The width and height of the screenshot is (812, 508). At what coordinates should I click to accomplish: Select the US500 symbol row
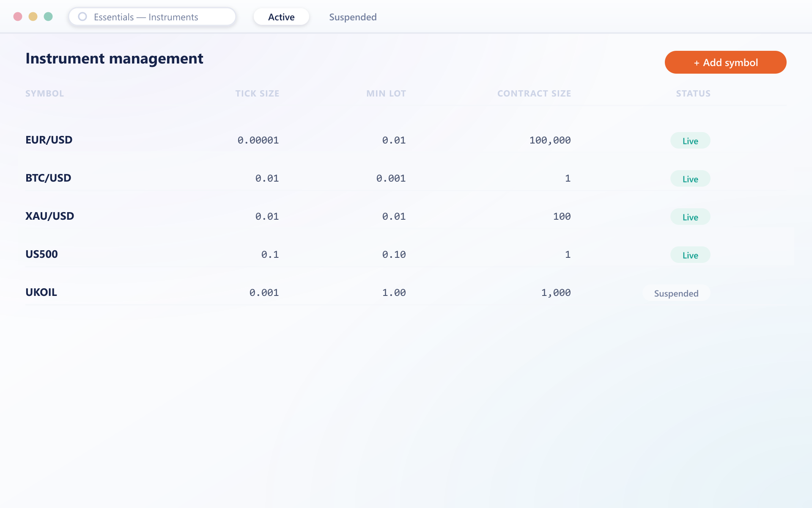406,254
